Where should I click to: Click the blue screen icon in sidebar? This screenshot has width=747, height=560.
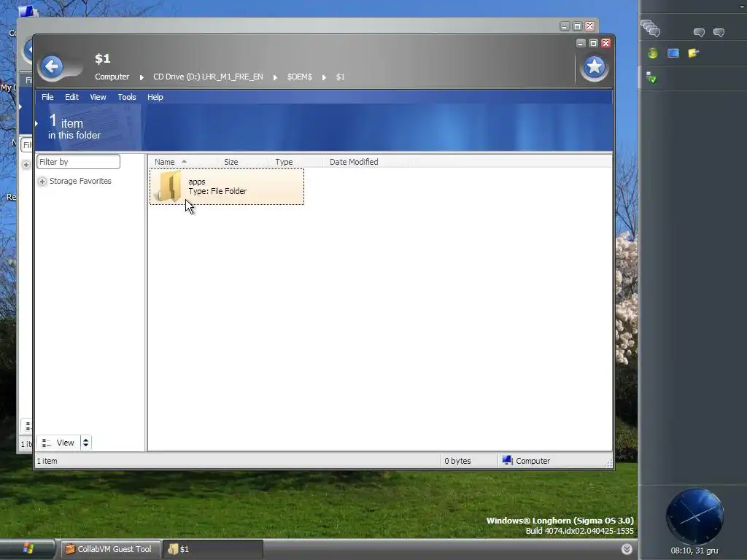[x=673, y=53]
